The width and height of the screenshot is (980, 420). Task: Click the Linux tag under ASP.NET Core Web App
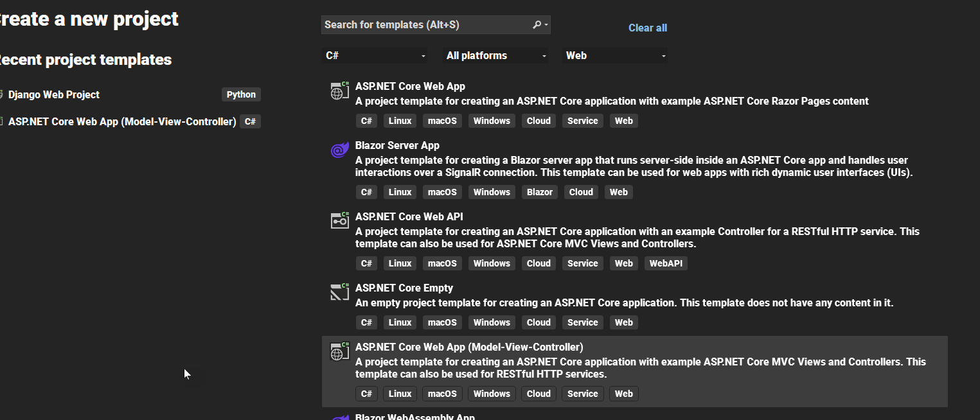(x=400, y=121)
